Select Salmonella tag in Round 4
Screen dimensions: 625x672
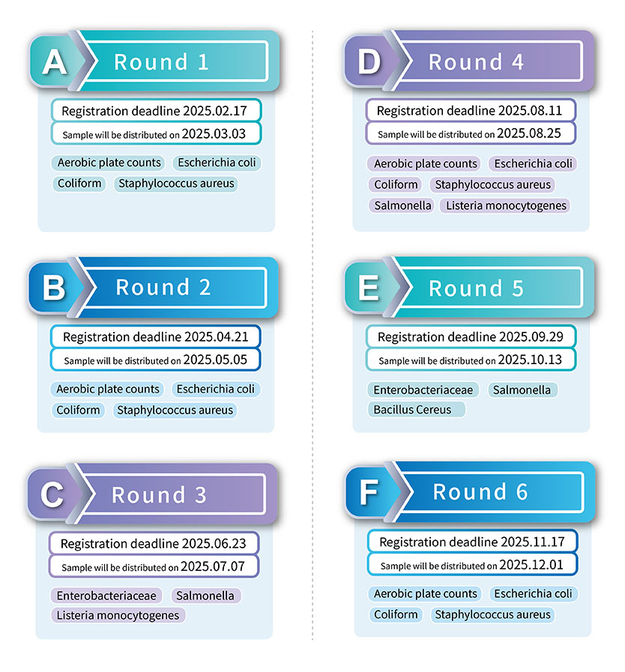pyautogui.click(x=402, y=205)
